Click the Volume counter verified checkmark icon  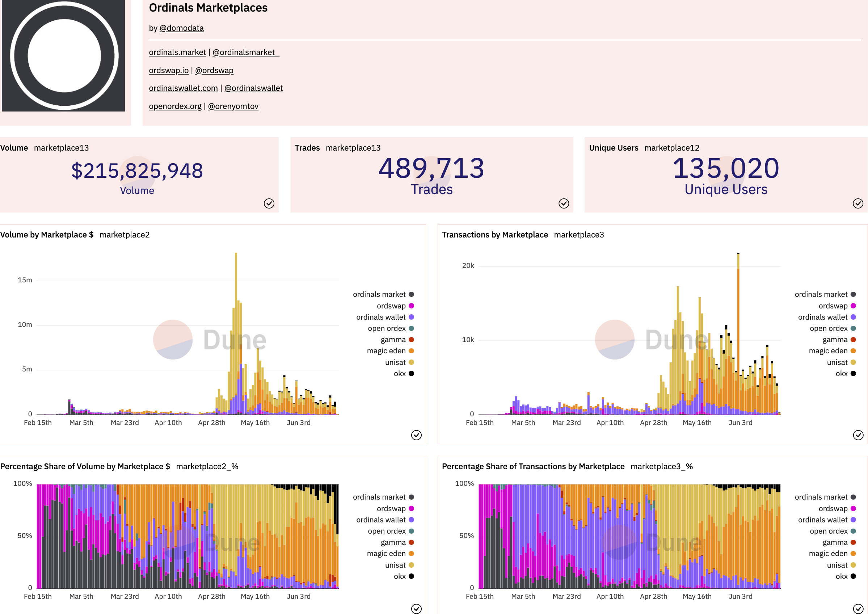[x=269, y=203]
